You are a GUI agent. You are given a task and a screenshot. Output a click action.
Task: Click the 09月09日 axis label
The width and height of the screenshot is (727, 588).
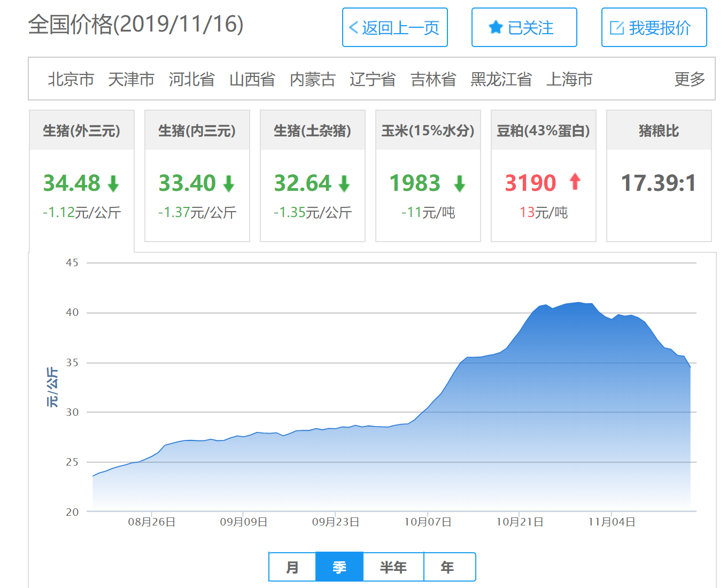(244, 522)
